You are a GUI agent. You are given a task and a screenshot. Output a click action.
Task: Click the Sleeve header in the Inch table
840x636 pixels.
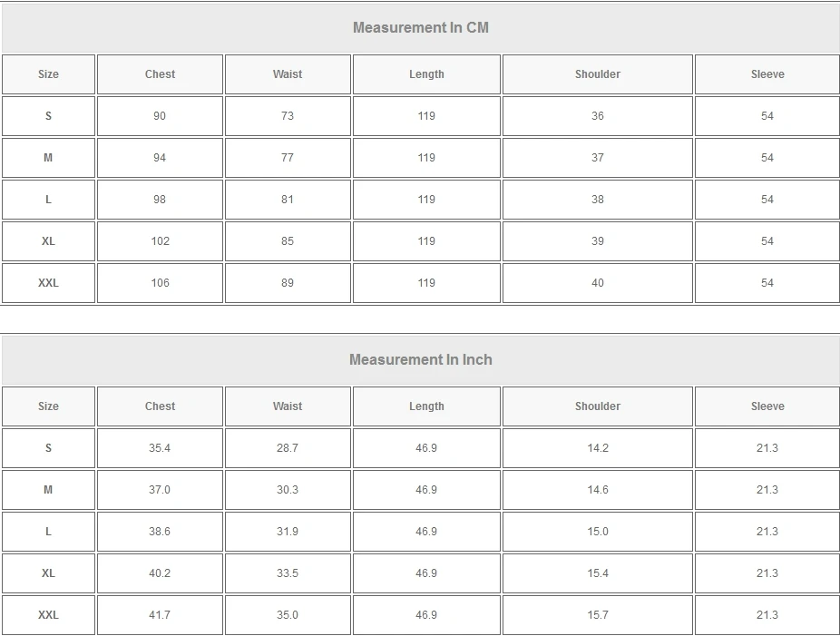pos(767,406)
